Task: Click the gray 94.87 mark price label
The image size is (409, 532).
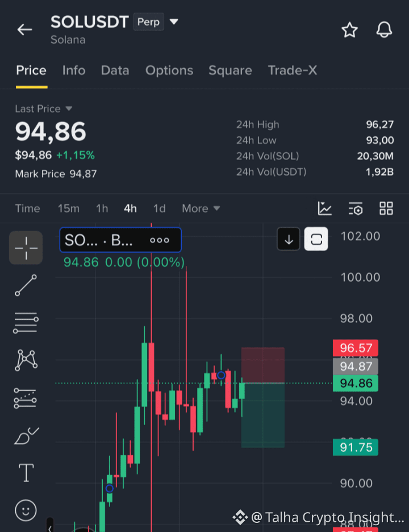Action: click(x=356, y=366)
